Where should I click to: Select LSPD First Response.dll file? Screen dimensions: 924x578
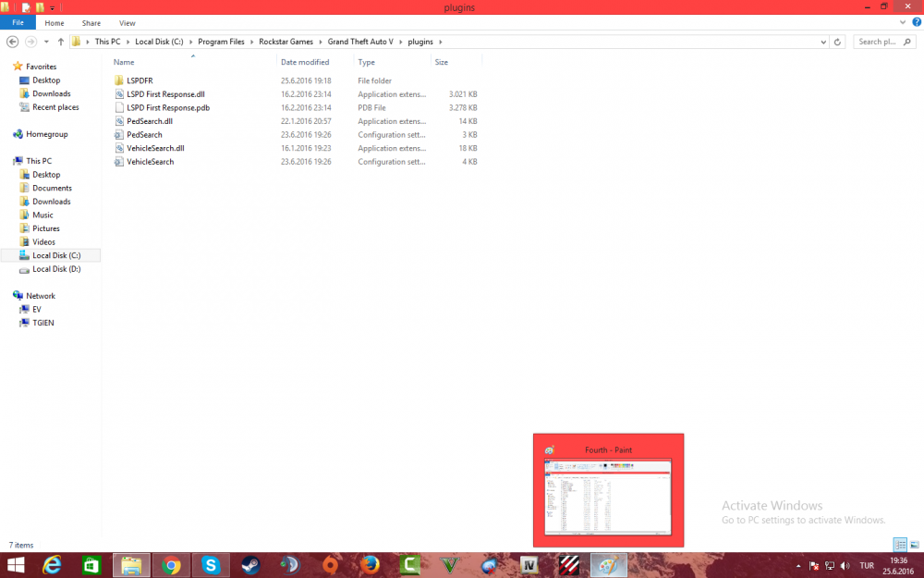click(x=165, y=94)
